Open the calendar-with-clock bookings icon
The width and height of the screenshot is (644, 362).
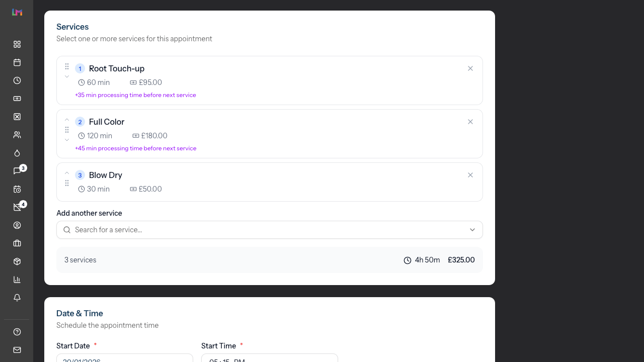17,189
